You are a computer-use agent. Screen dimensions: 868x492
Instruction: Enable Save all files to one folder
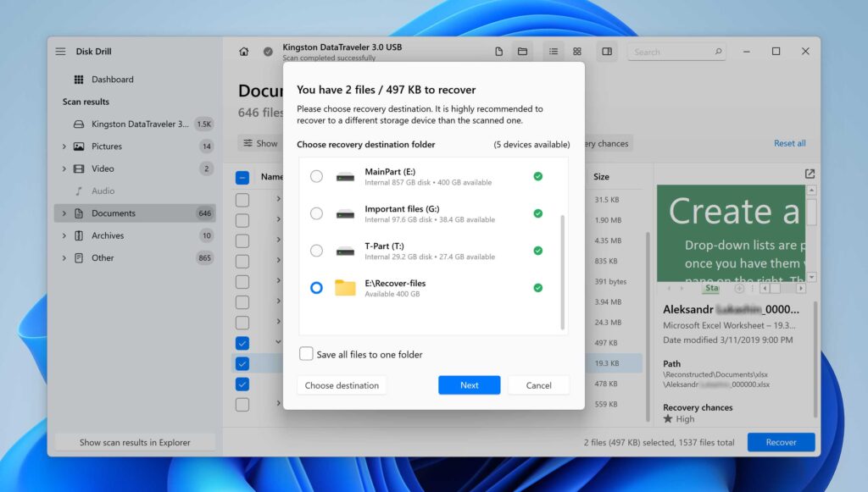pos(306,354)
